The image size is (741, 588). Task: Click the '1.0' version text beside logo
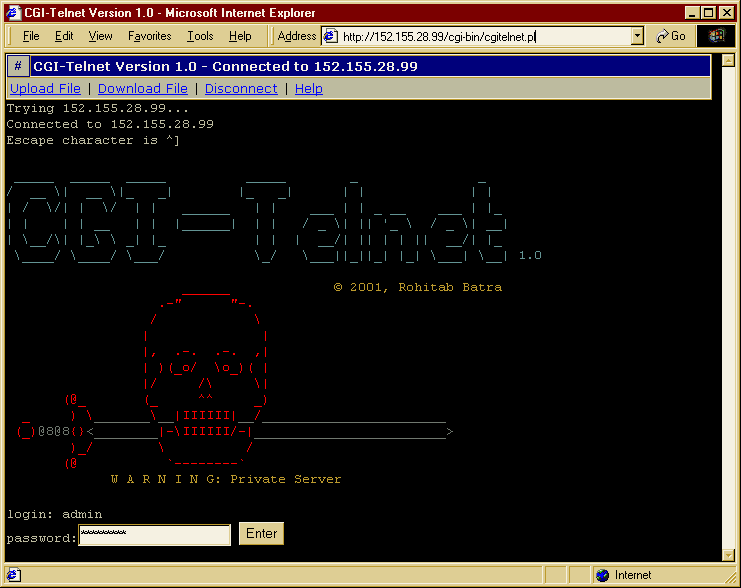coord(530,255)
